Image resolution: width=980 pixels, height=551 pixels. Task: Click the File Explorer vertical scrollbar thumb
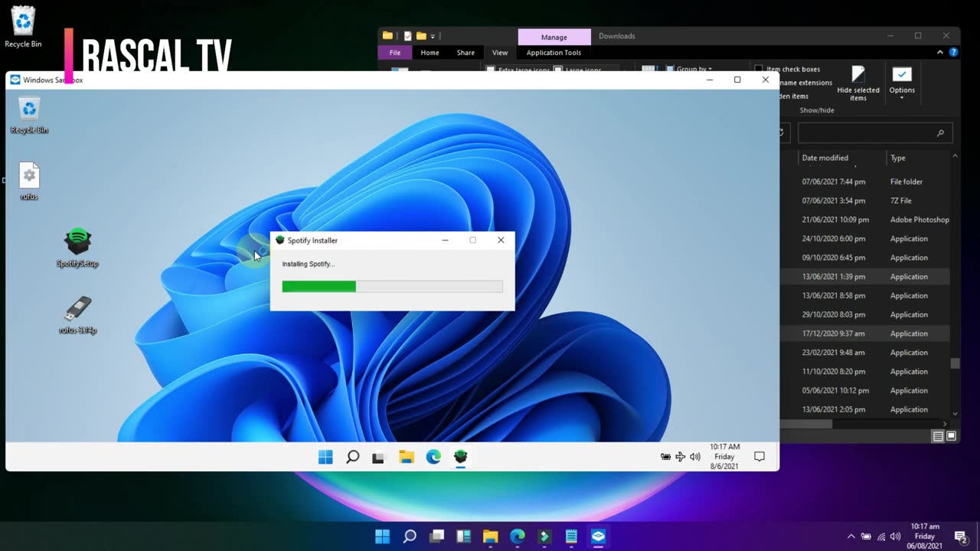coord(955,364)
